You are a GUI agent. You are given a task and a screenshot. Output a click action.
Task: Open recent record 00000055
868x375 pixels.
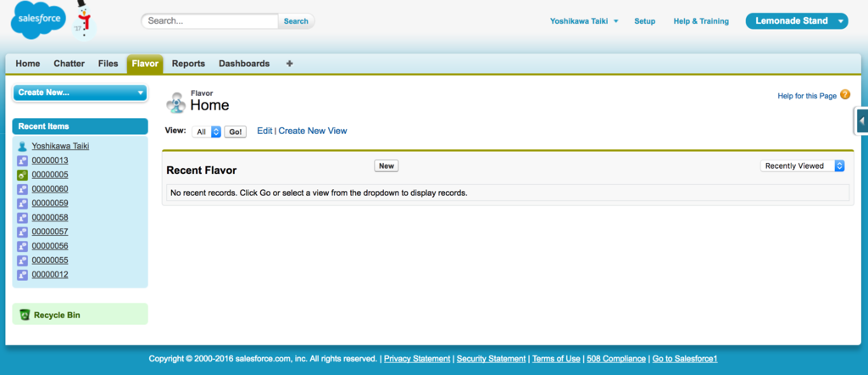pyautogui.click(x=50, y=260)
